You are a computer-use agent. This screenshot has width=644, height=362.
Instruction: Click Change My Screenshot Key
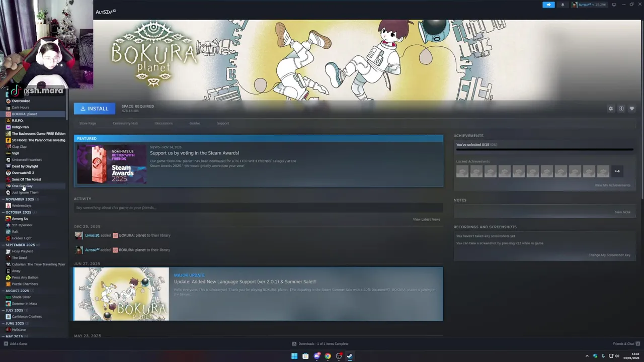[x=609, y=255]
